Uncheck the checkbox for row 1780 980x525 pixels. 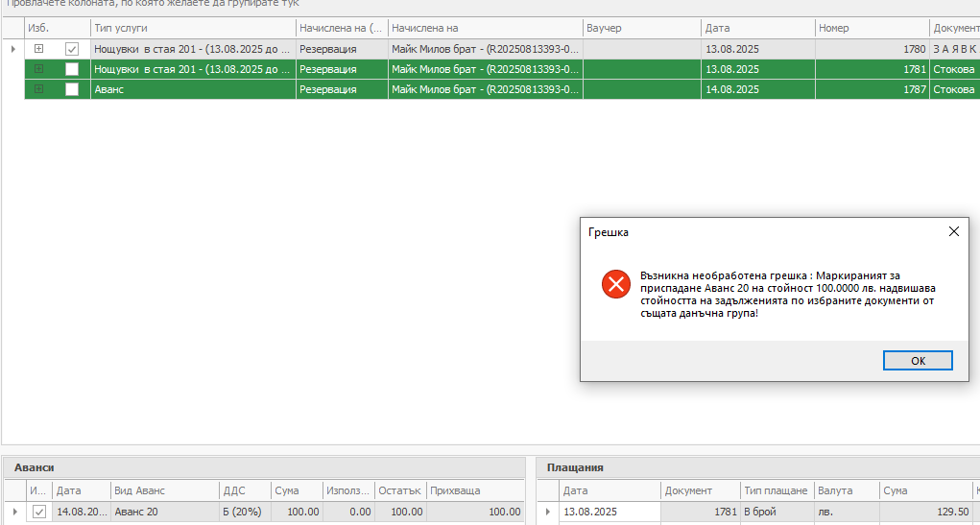(72, 48)
